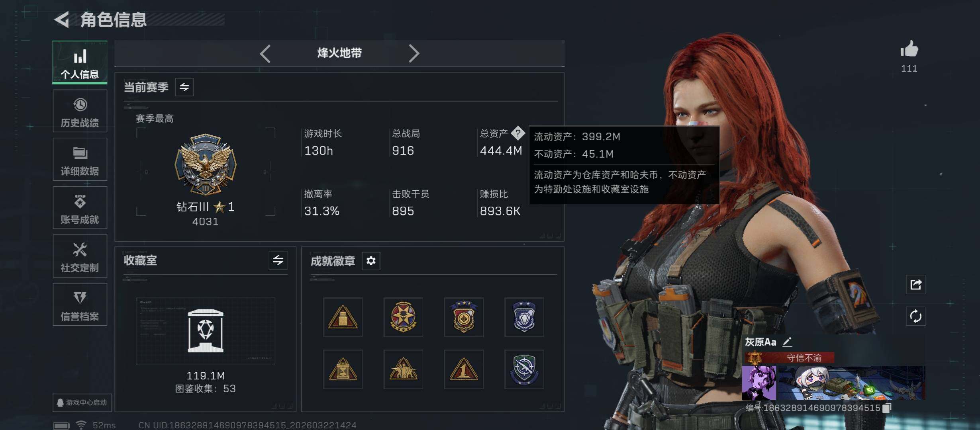Select the 守信不渝 credit title banner

[789, 358]
